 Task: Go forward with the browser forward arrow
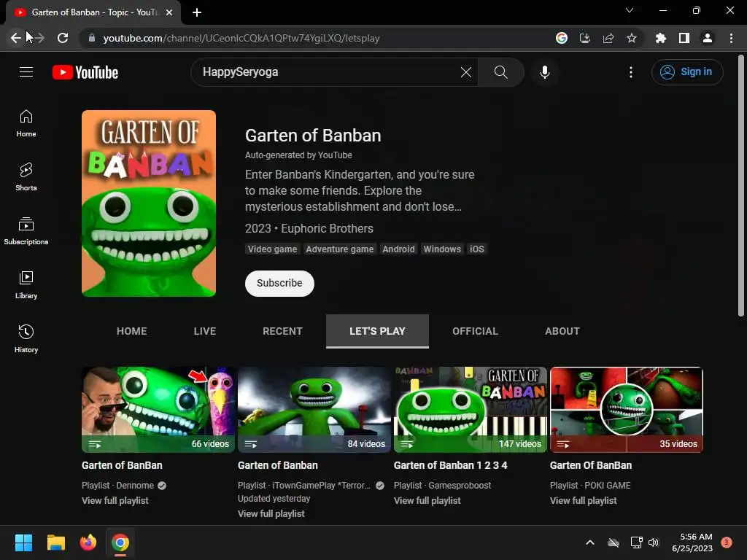click(39, 38)
